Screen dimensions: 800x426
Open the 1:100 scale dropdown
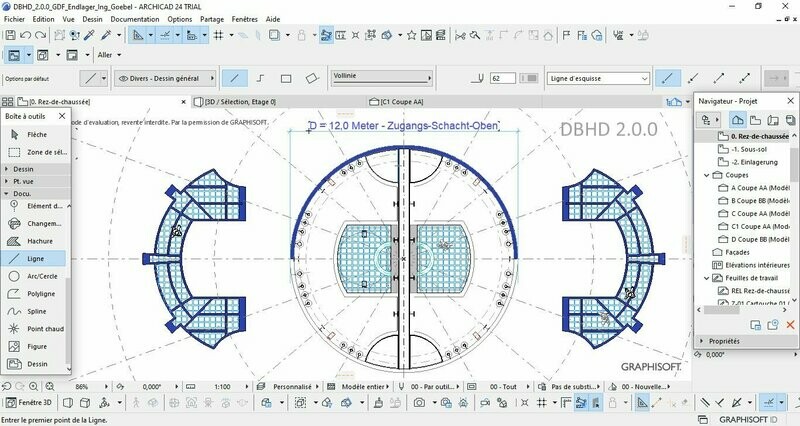(x=222, y=387)
